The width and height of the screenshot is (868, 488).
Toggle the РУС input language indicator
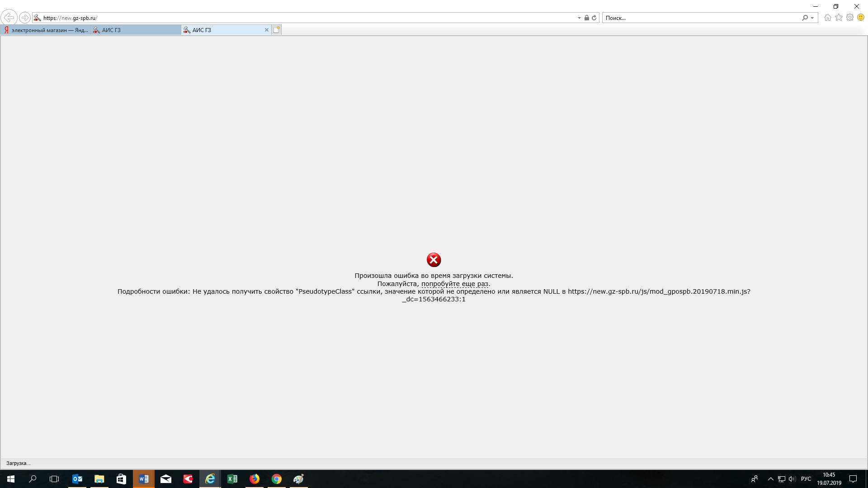(806, 479)
